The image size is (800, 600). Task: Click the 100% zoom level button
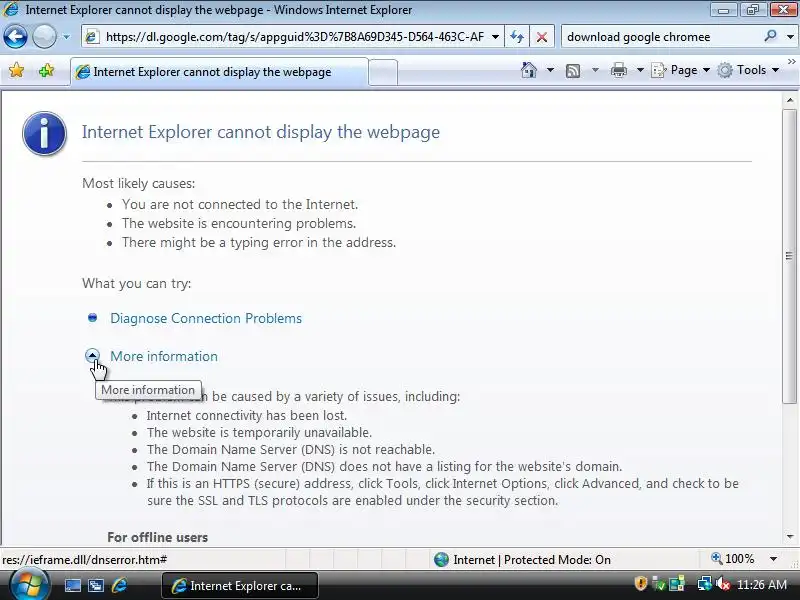click(x=733, y=559)
